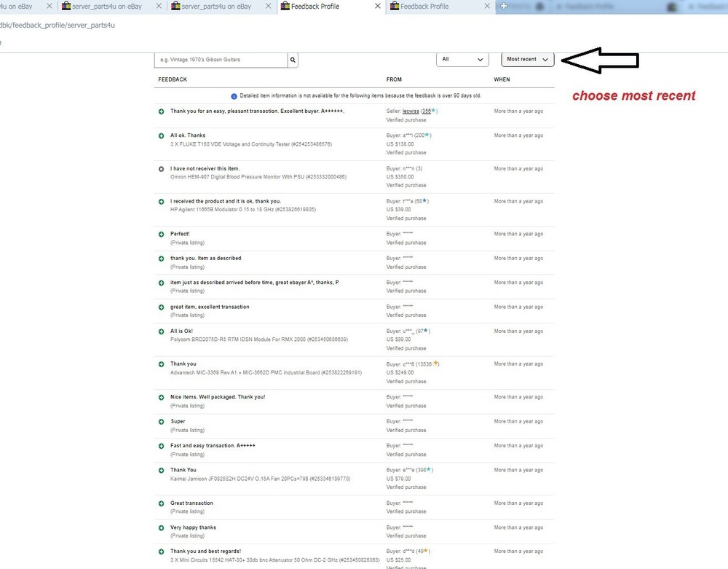Open the 'All' filter dropdown

(462, 60)
